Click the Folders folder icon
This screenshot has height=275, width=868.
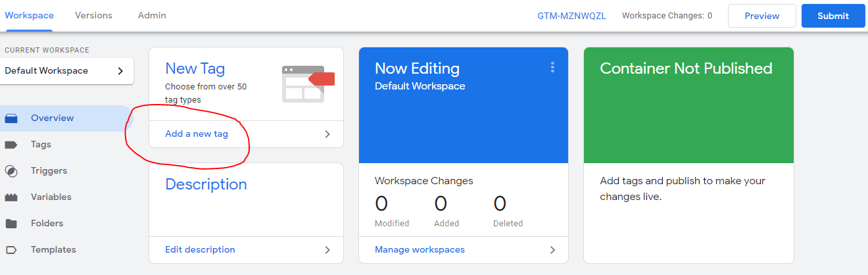[x=11, y=224]
